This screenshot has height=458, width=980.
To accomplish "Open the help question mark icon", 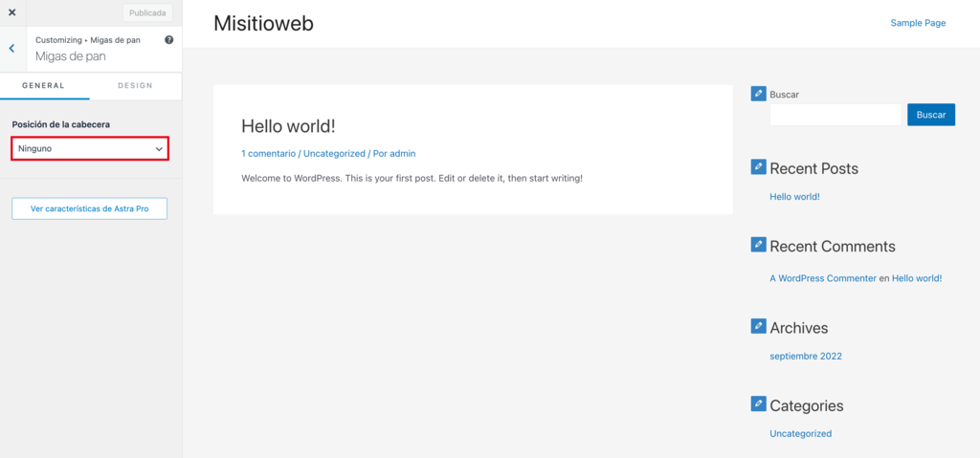I will point(168,40).
